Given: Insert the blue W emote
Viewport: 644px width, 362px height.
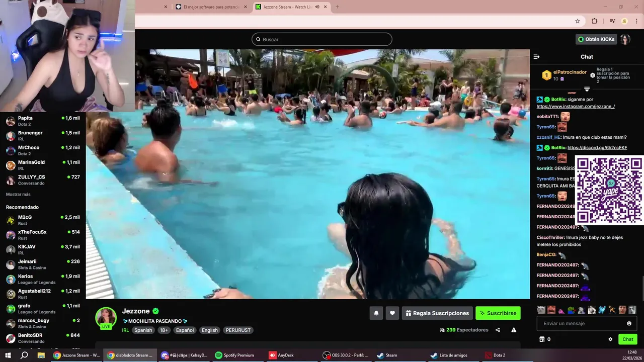Looking at the screenshot, I should [x=602, y=310].
